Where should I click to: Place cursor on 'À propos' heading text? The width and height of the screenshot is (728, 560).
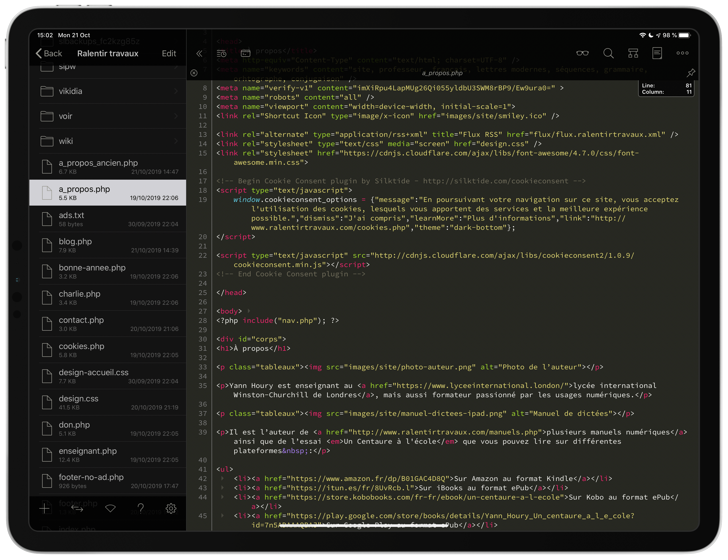251,349
